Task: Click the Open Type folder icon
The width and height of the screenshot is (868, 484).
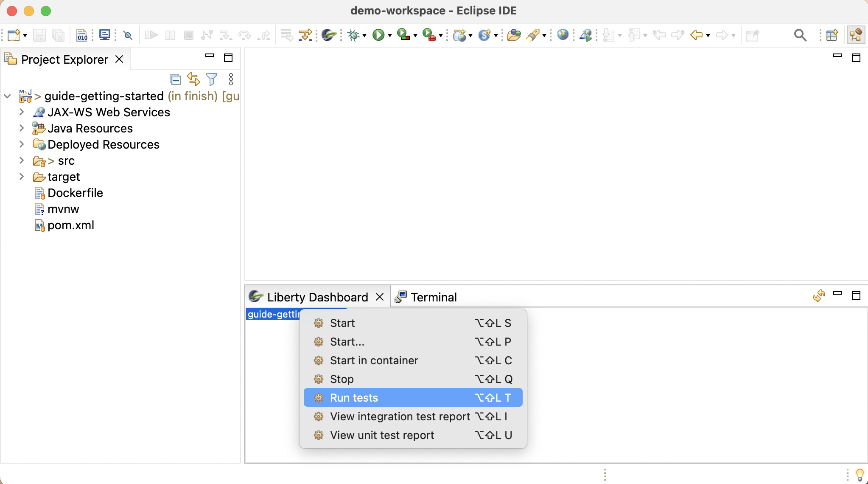Action: (x=514, y=35)
